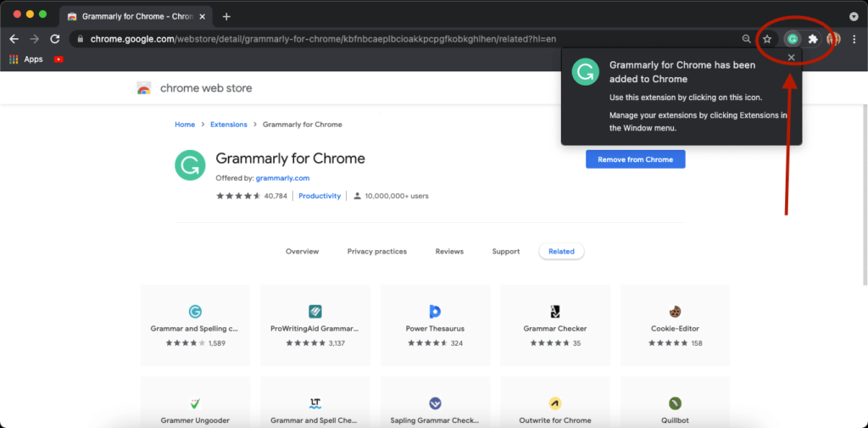The image size is (868, 428).
Task: Open the Productivity category link
Action: tap(320, 196)
